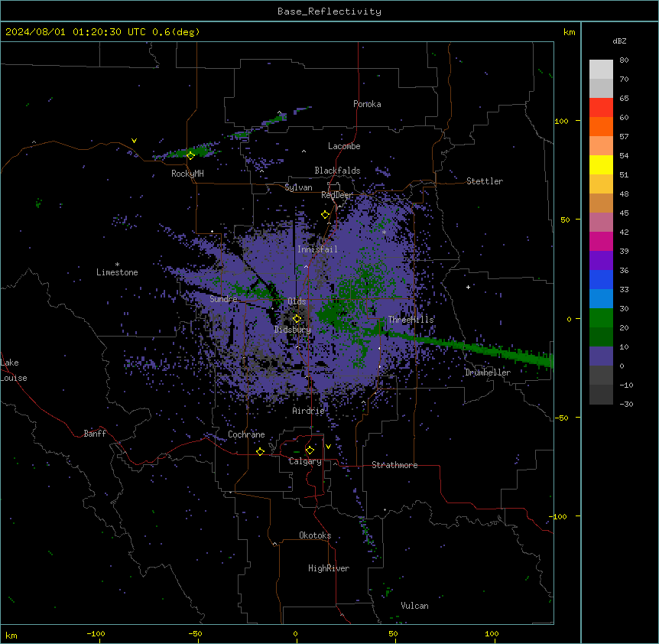Click the Ponoka city label
659x644 pixels.
[x=367, y=104]
